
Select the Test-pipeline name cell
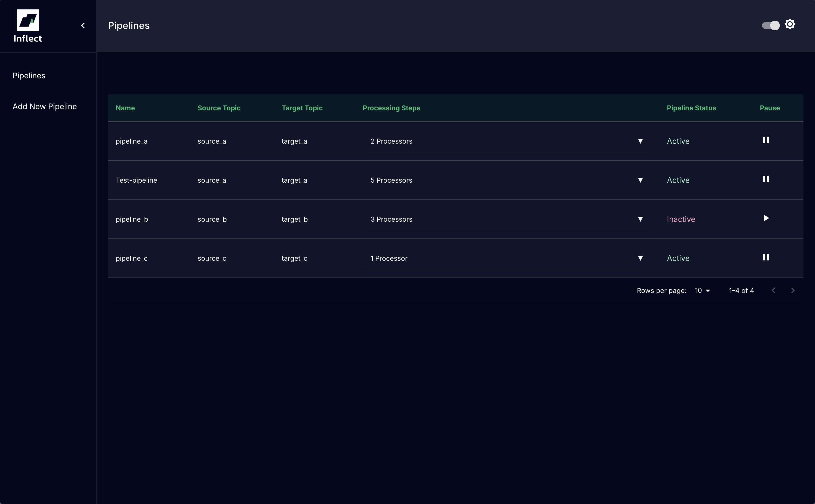pos(136,180)
